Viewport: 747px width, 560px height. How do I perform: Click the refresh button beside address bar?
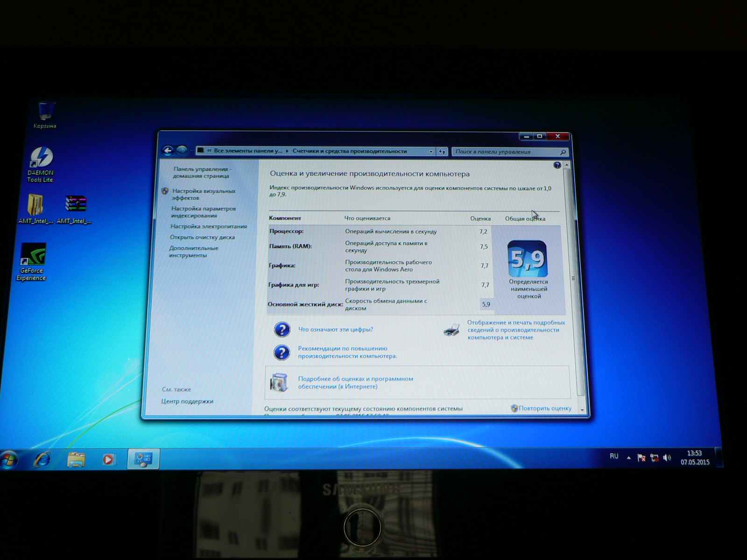pos(442,152)
